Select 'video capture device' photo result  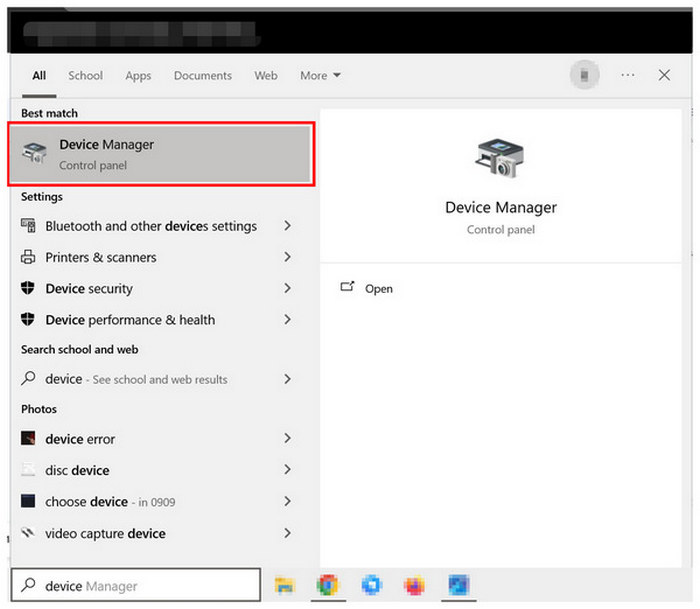coord(105,533)
